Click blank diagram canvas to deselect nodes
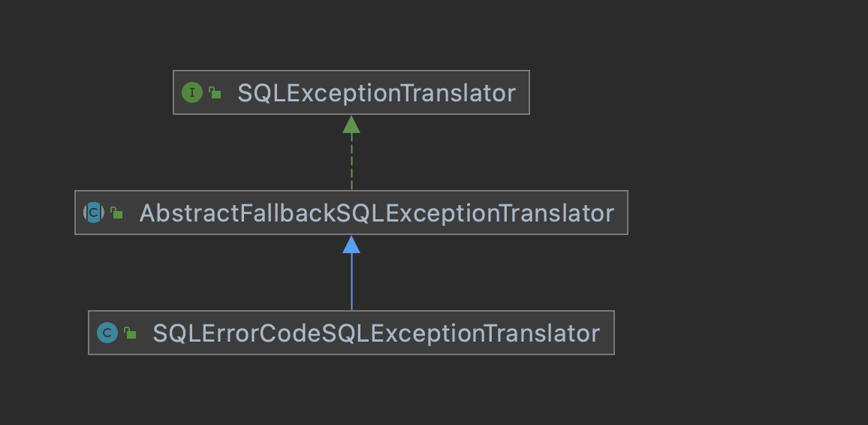The image size is (868, 425). pyautogui.click(x=747, y=222)
